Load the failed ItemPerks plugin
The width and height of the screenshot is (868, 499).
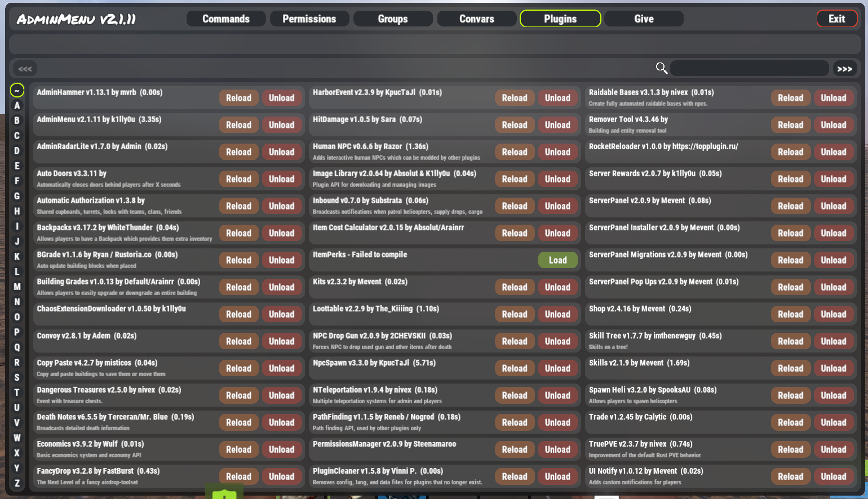click(557, 260)
